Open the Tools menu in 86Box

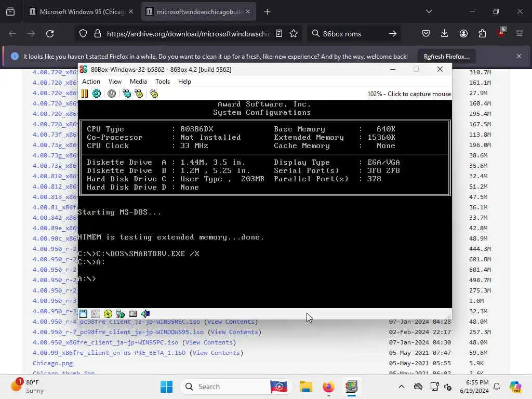point(163,82)
